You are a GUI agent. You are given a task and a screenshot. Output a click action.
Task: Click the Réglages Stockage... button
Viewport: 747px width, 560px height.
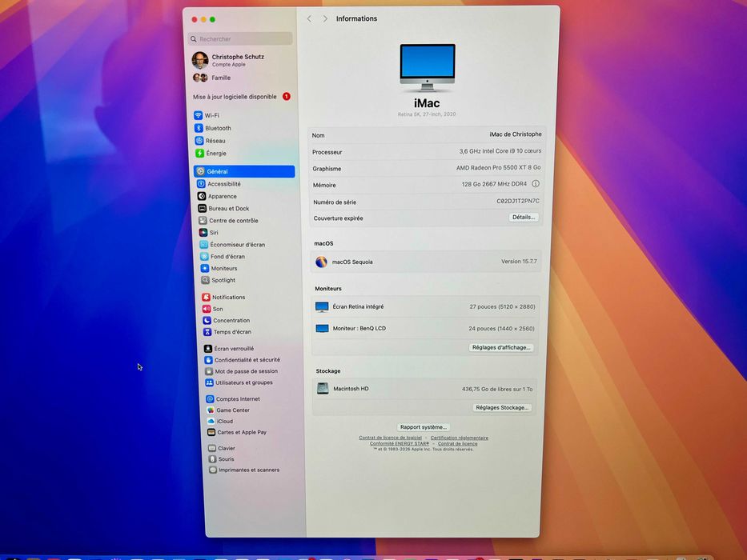coord(502,408)
